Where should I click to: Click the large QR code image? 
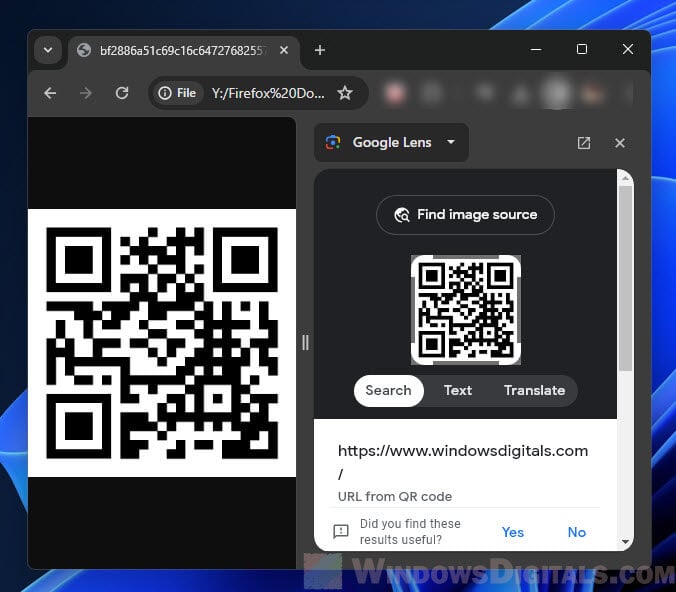[162, 343]
